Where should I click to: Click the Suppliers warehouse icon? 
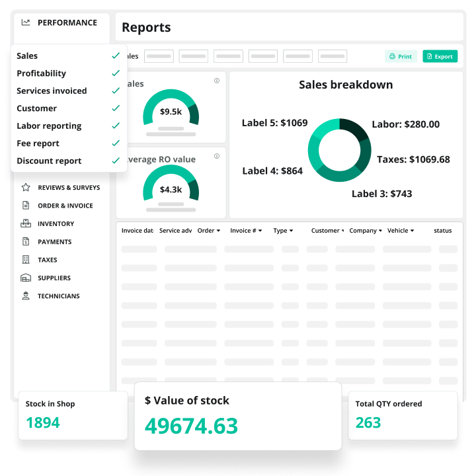tap(26, 278)
